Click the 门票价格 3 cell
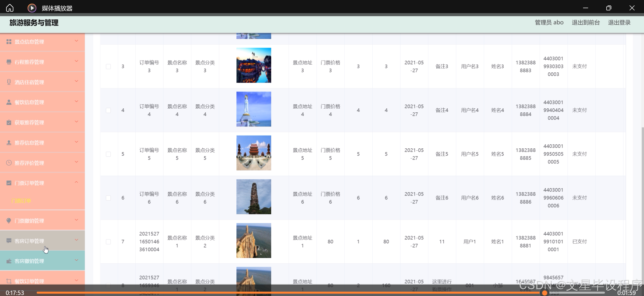The width and height of the screenshot is (644, 296). 331,67
